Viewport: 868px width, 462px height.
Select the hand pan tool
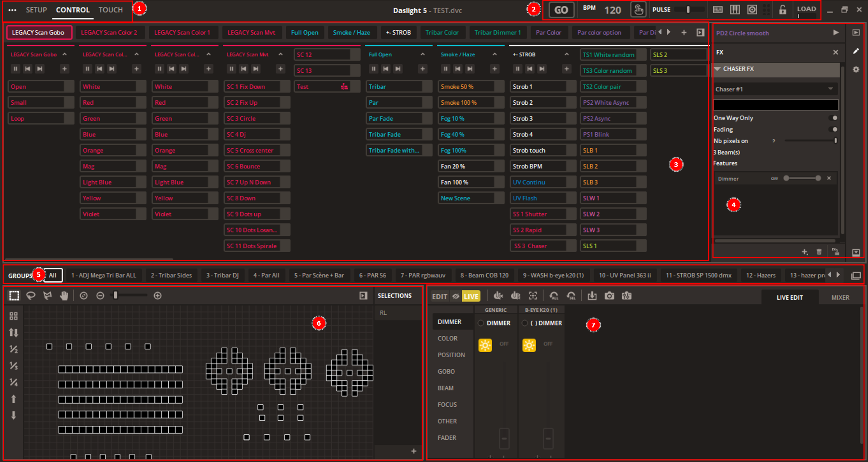[x=64, y=296]
